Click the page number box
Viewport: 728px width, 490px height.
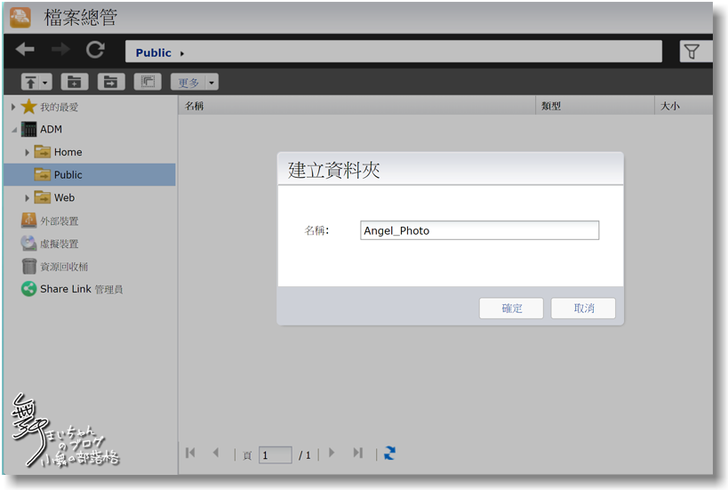point(275,455)
